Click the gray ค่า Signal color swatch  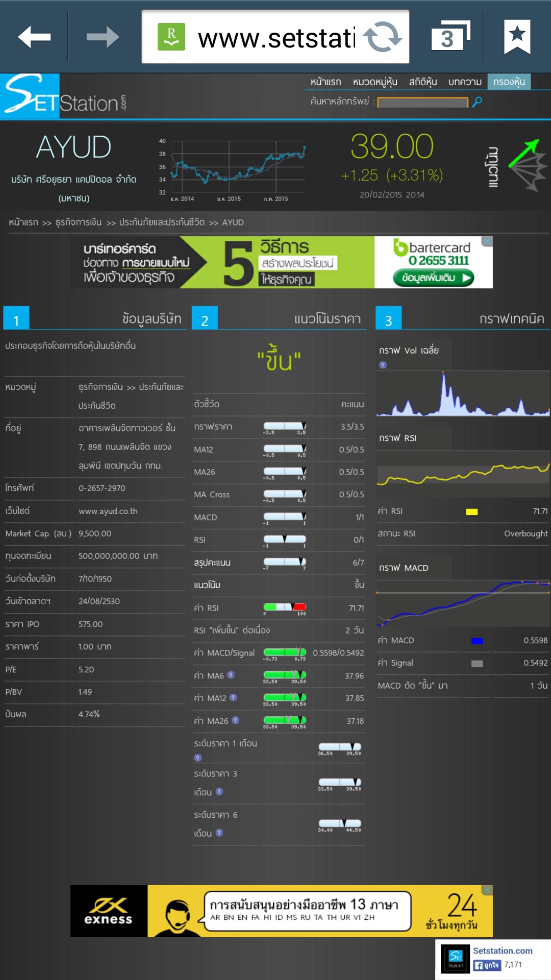pos(477,664)
